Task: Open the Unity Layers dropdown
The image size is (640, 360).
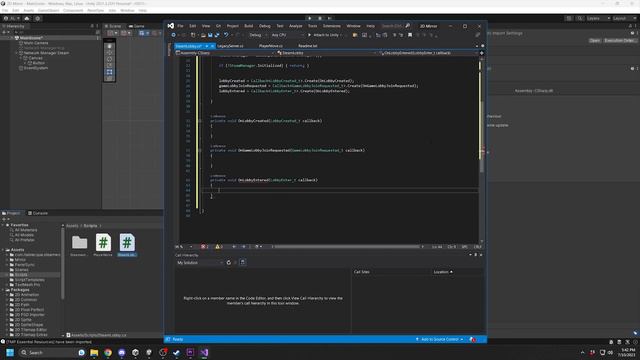Action: coord(598,18)
